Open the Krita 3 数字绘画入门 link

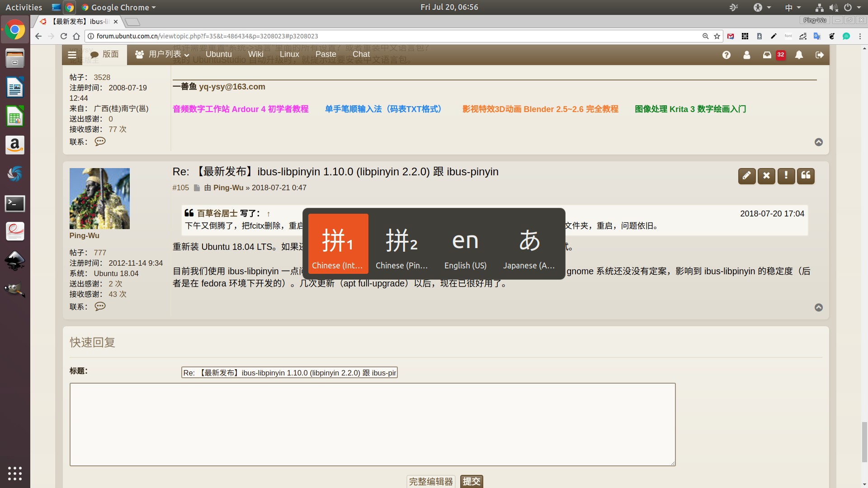pyautogui.click(x=690, y=109)
